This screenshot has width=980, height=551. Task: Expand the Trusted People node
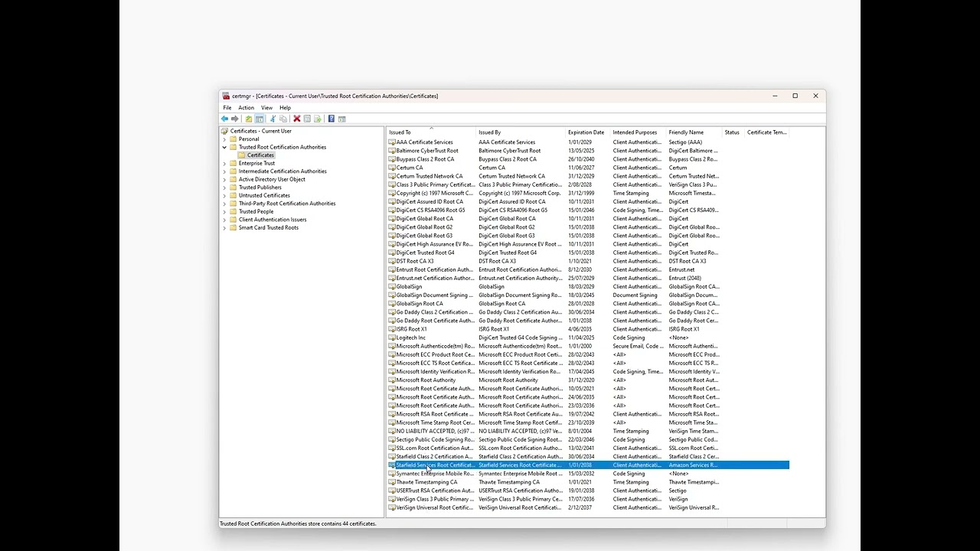coord(224,211)
